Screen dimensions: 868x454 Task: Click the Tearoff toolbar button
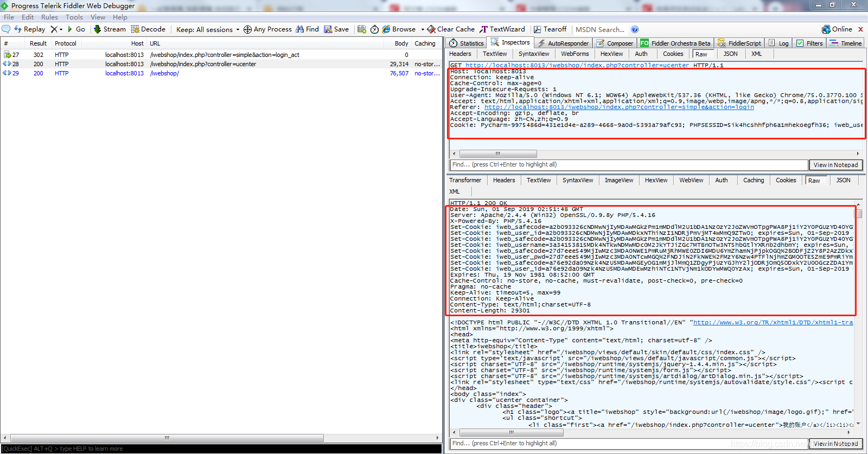(x=550, y=29)
